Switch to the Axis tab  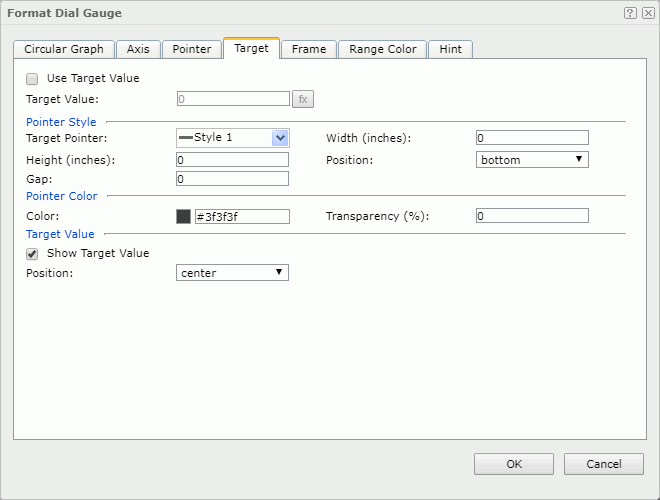(x=138, y=49)
